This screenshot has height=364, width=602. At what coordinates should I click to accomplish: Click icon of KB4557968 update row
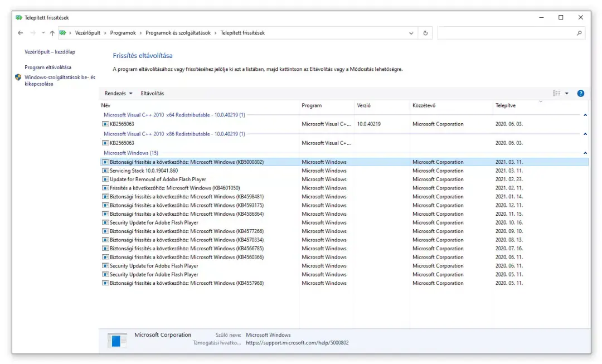click(x=105, y=283)
